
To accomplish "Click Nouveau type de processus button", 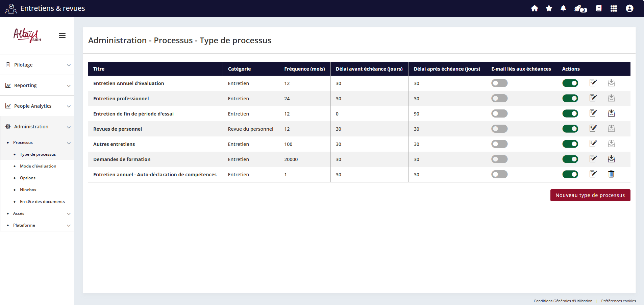I will pos(590,195).
